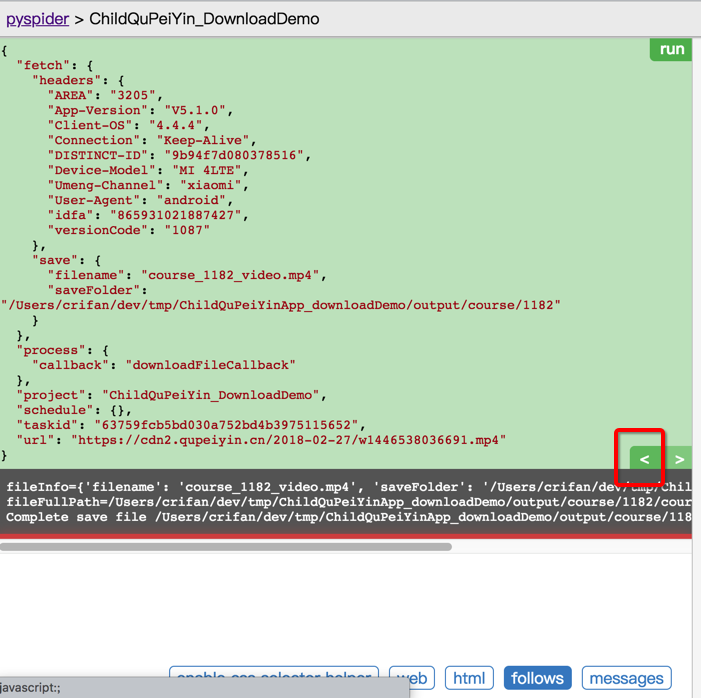Screen dimensions: 701x699
Task: Click the "Connection": "Keep-Alive" line
Action: click(152, 140)
